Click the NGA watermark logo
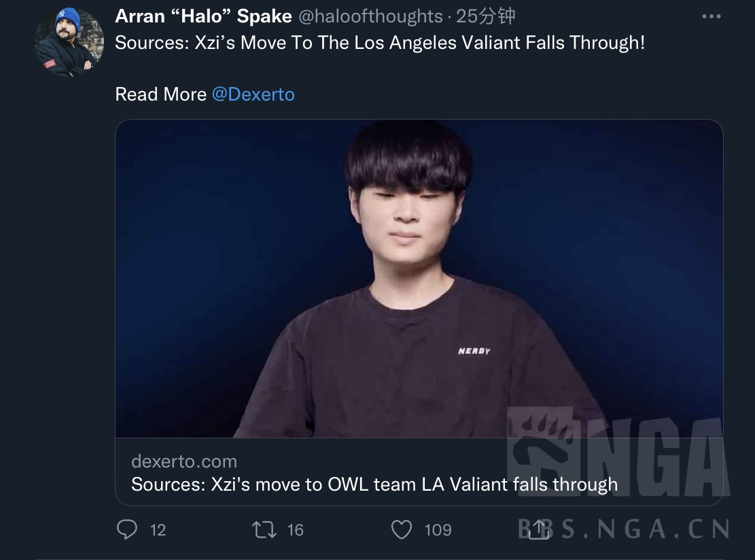Screen dimensions: 755x560 (x=618, y=453)
